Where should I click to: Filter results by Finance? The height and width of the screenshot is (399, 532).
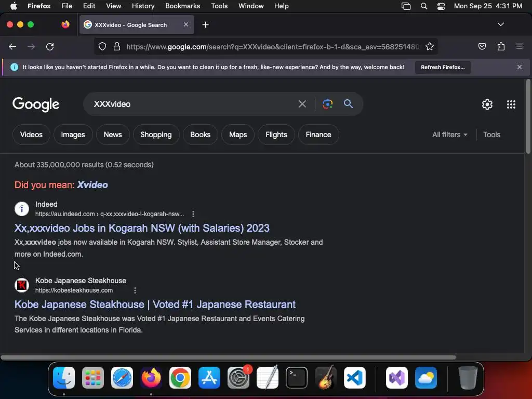pyautogui.click(x=318, y=135)
